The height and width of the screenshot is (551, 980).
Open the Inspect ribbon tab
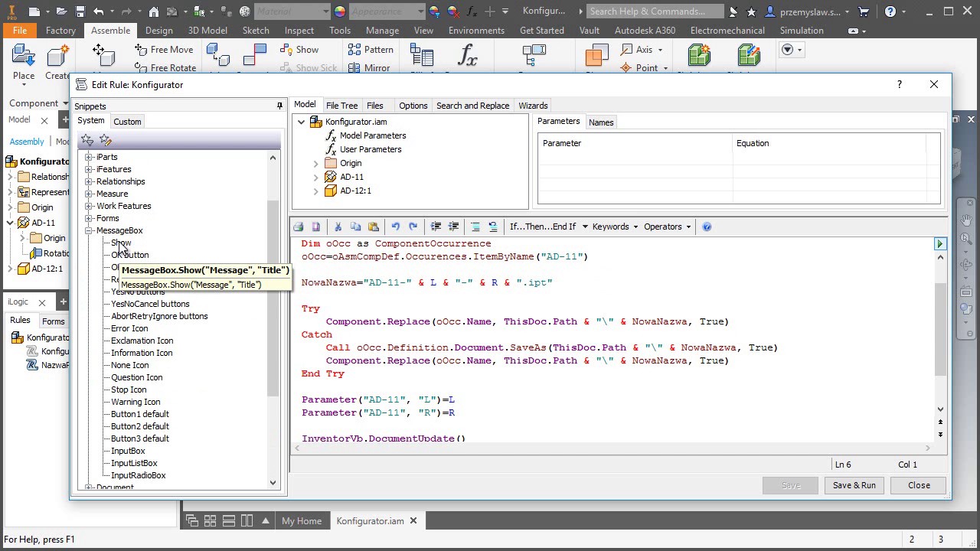click(x=299, y=31)
